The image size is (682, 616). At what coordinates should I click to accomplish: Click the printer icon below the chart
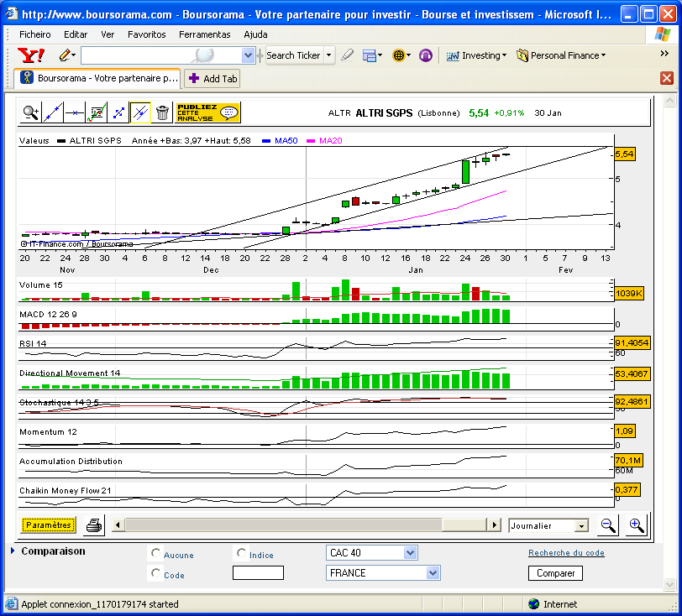pos(94,525)
